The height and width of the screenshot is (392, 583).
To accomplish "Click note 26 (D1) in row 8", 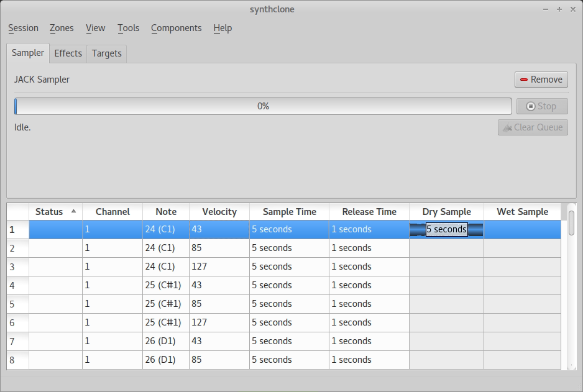I will click(x=166, y=360).
